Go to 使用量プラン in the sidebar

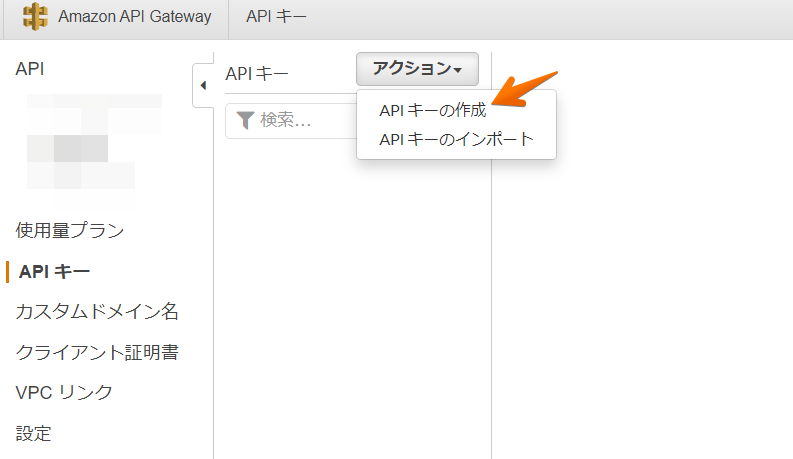pyautogui.click(x=70, y=231)
